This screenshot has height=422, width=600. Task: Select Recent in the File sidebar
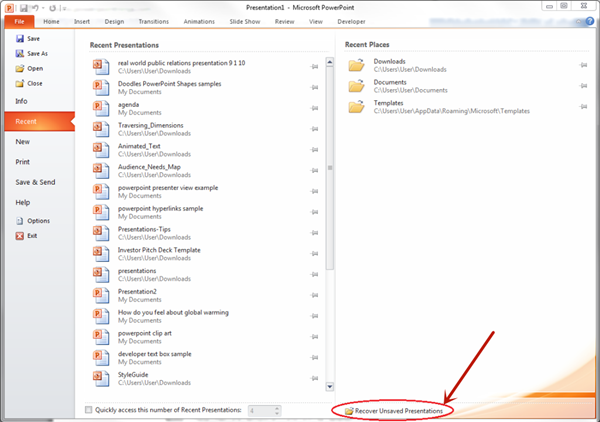tap(40, 121)
